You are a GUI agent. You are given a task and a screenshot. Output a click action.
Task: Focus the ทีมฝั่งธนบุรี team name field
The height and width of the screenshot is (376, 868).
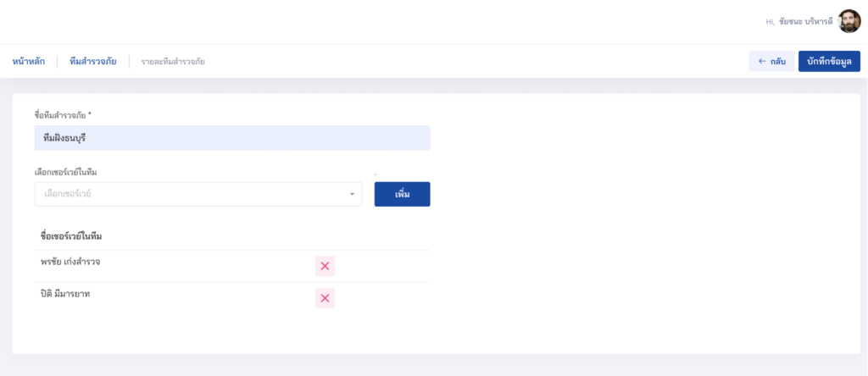click(x=232, y=138)
